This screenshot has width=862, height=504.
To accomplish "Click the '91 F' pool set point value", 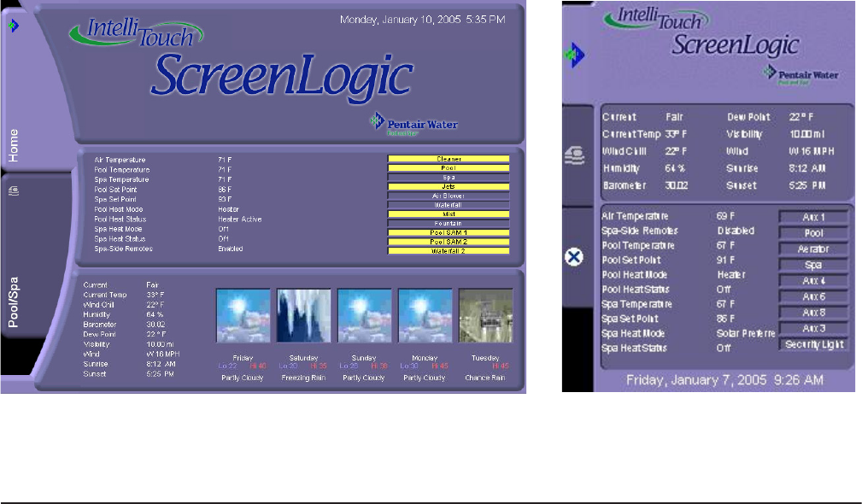I will click(x=725, y=260).
